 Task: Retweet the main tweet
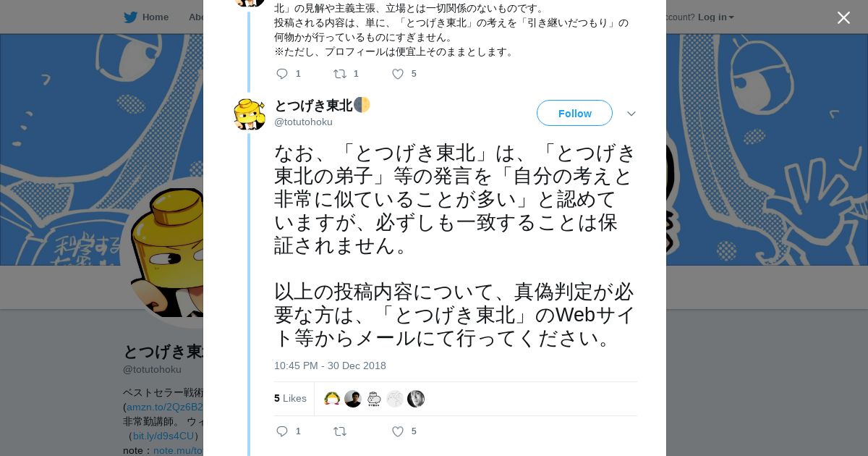pos(339,431)
